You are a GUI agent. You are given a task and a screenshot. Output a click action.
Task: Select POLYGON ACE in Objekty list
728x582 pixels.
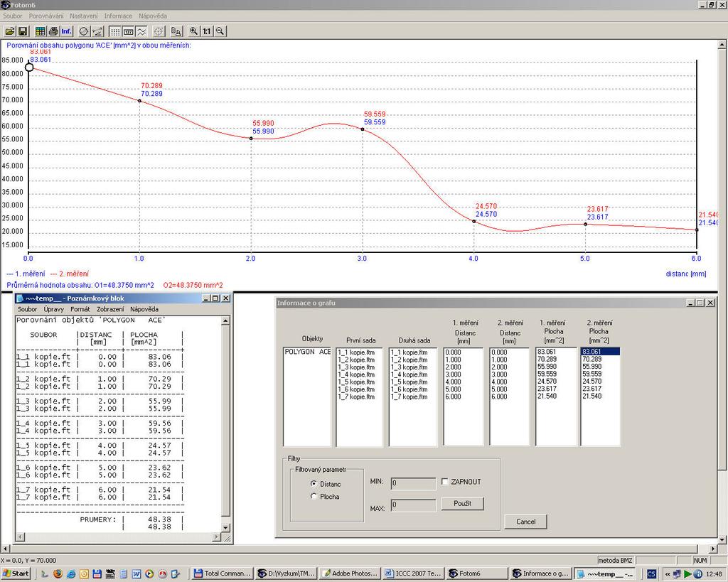click(x=307, y=352)
